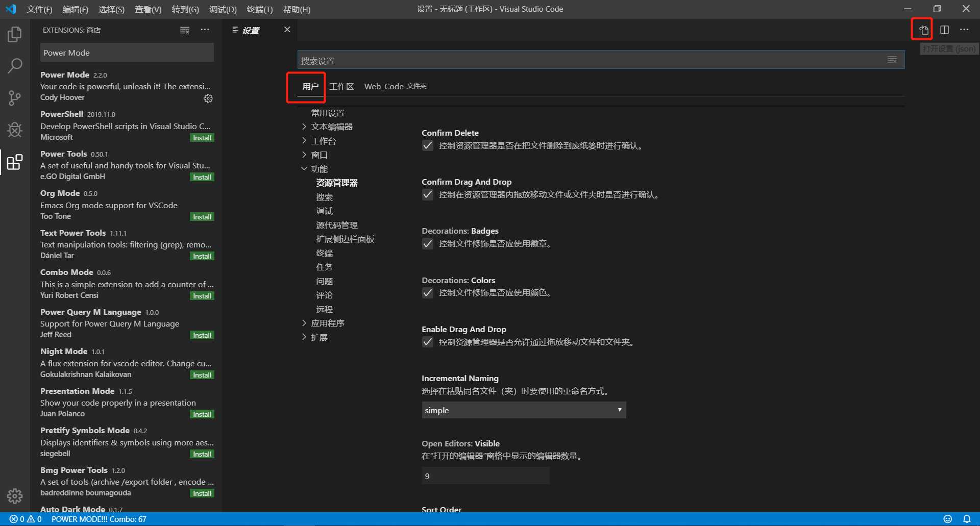
Task: Open the Manage gear at bottom left
Action: click(15, 495)
